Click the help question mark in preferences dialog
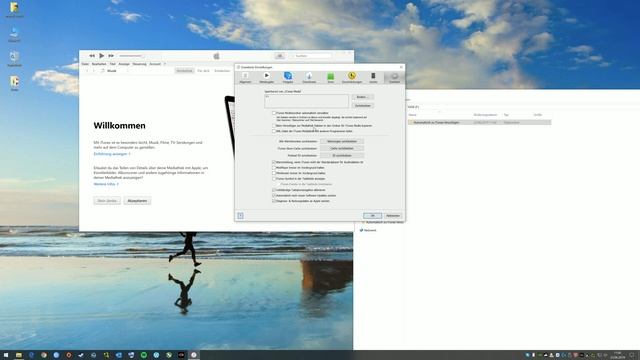 click(240, 216)
